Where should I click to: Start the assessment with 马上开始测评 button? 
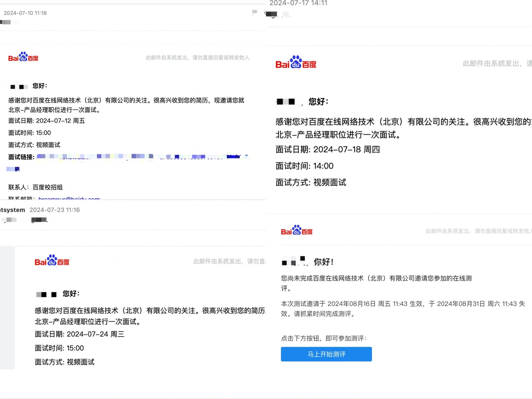coord(326,354)
